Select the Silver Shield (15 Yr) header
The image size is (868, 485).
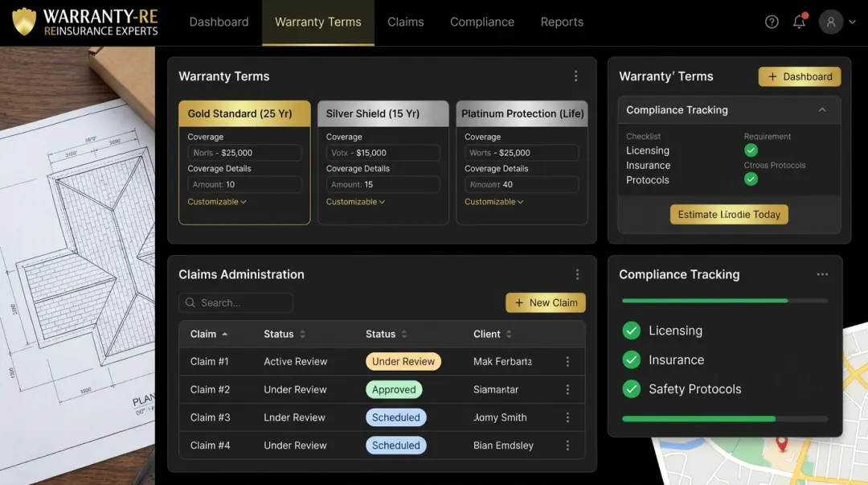click(x=383, y=113)
